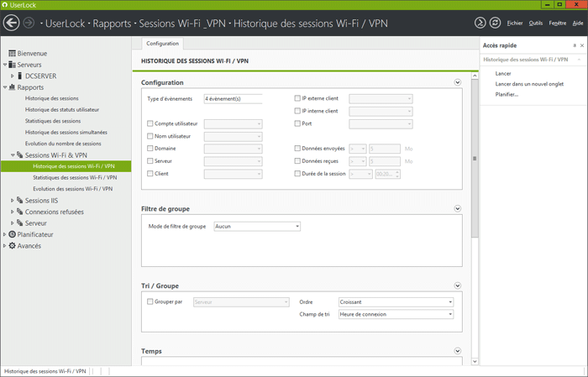Viewport: 588px width, 377px height.
Task: Click the Connexions refusées folder icon
Action: (x=20, y=212)
